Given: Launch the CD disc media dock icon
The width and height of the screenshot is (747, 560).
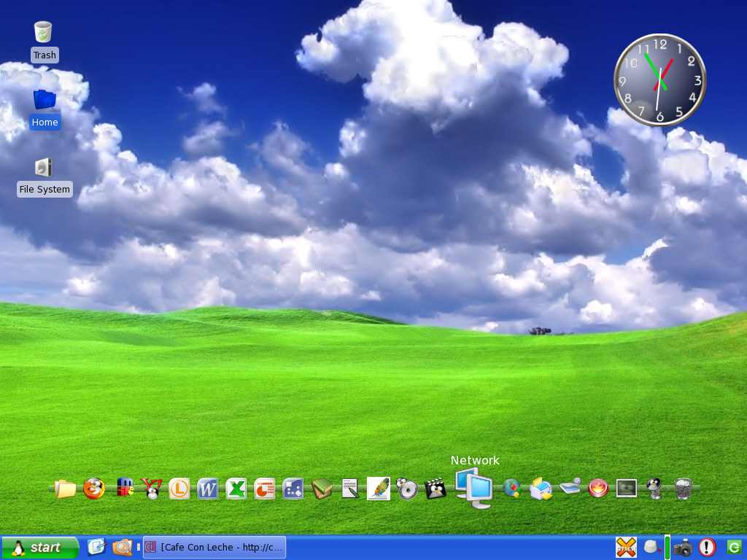Looking at the screenshot, I should (407, 489).
